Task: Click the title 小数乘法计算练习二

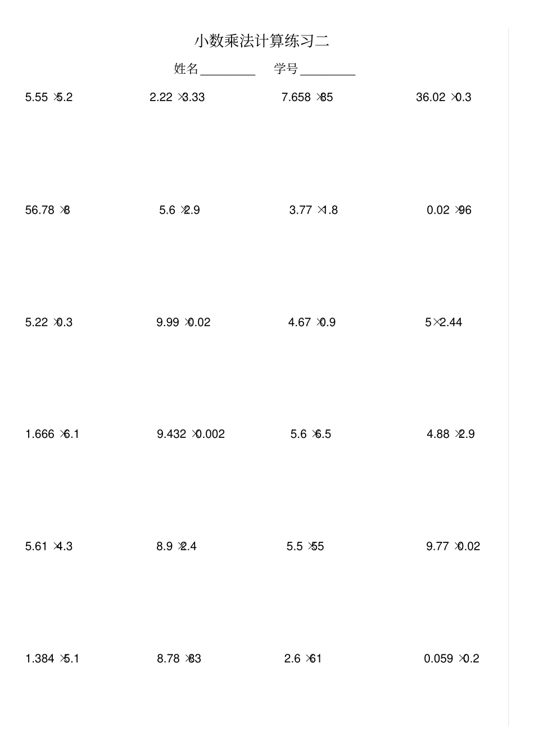Action: (x=261, y=41)
